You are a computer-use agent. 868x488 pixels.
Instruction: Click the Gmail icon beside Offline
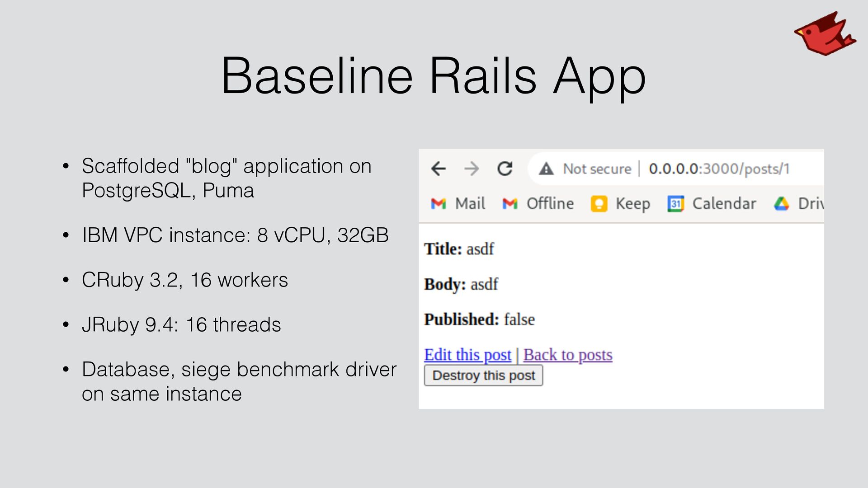509,204
